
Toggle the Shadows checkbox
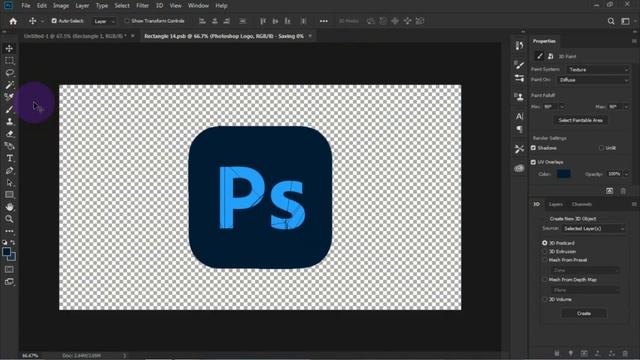point(533,148)
